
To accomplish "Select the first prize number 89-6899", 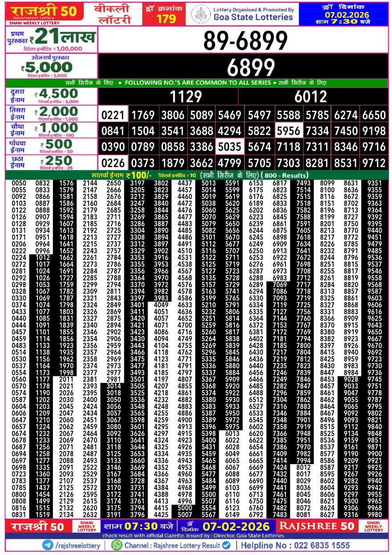I will coord(245,41).
